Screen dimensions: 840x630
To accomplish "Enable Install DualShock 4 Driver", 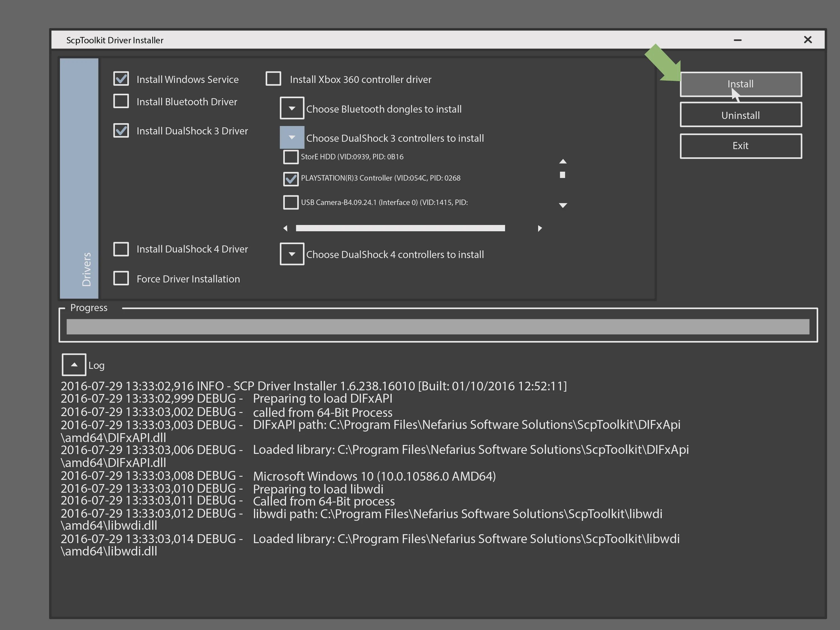I will 121,249.
